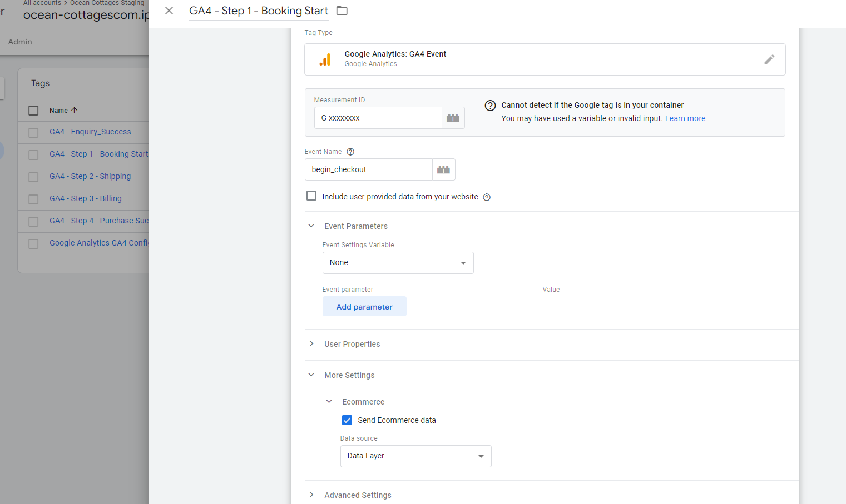Viewport: 846px width, 504px height.
Task: Click the folder icon beside the tag name
Action: [342, 11]
